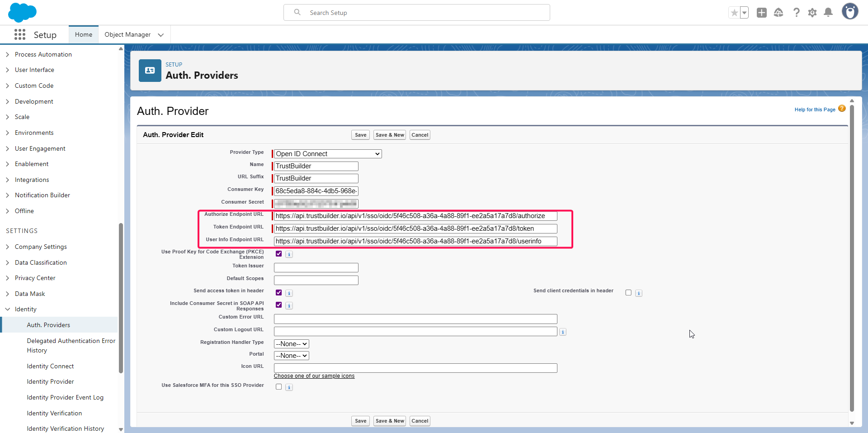Open Choose one of our sample icons link
Screen dimensions: 868x433
314,376
